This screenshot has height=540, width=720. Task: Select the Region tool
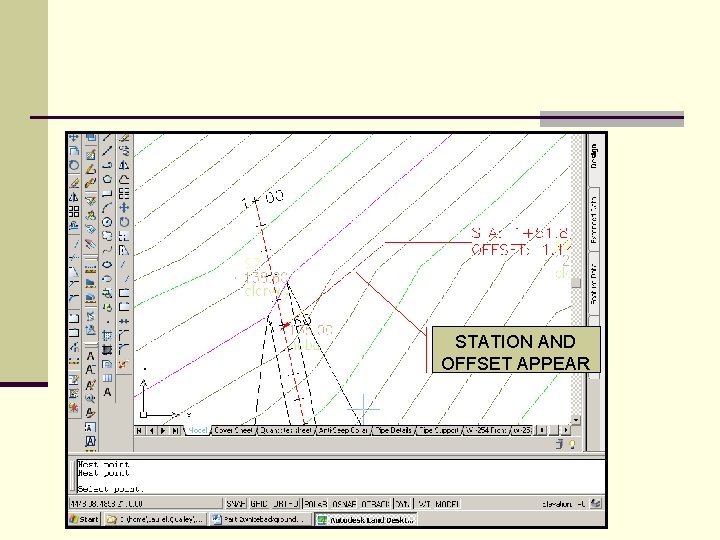coord(107,364)
